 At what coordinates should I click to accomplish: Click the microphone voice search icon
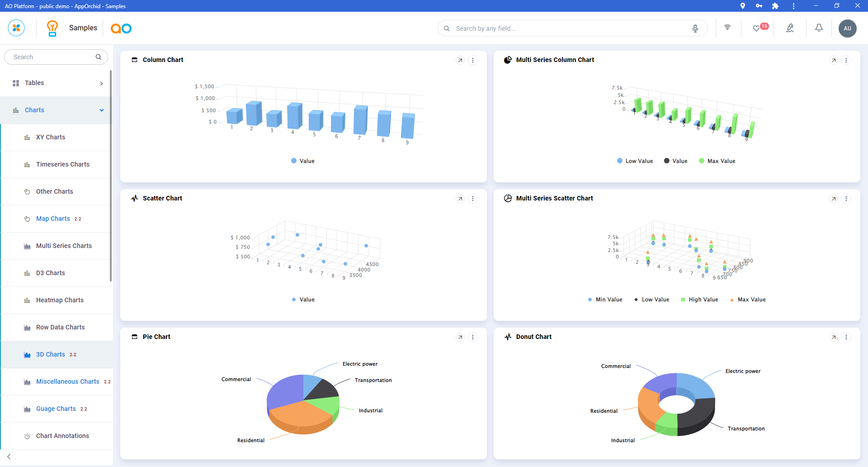pos(695,29)
